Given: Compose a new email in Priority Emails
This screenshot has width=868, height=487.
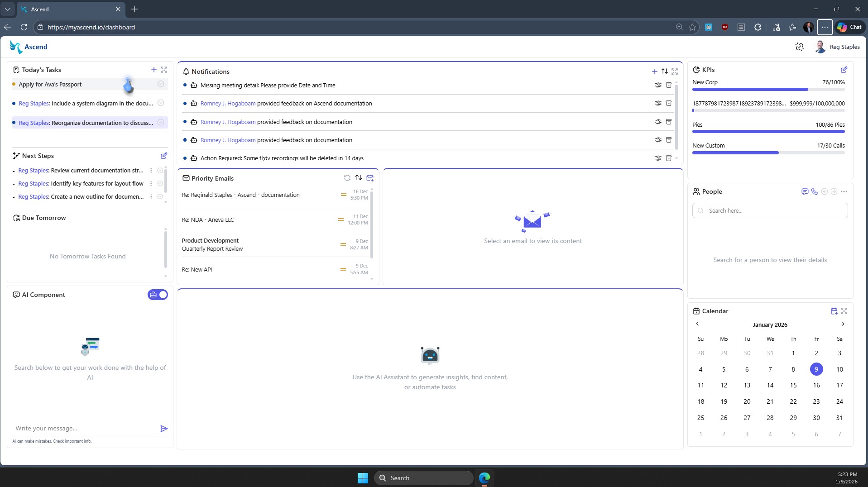Looking at the screenshot, I should point(370,178).
